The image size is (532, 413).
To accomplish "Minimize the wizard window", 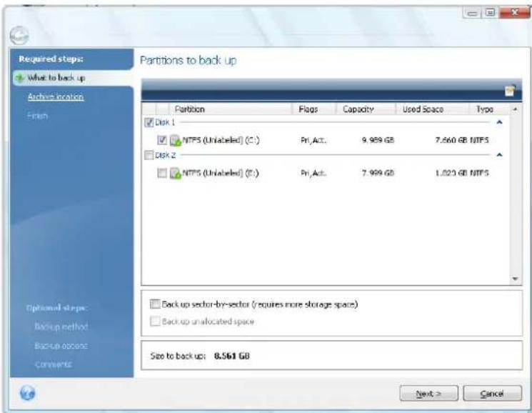I will (x=471, y=13).
